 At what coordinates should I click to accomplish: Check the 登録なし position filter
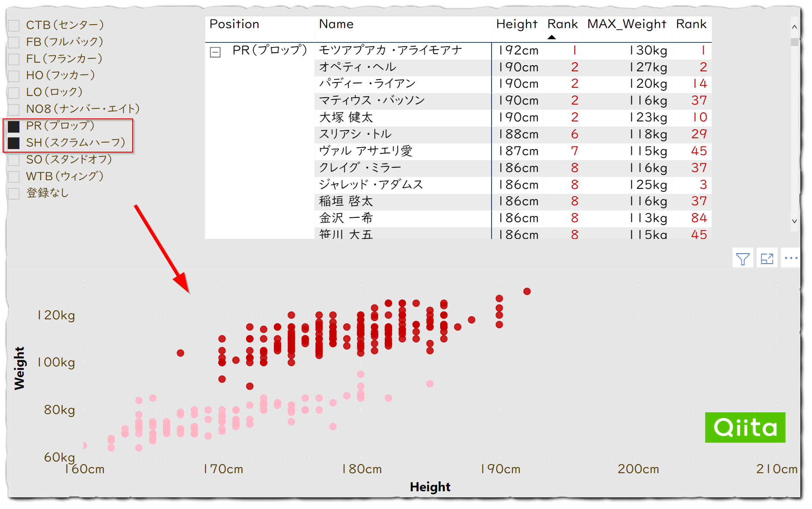(x=14, y=194)
